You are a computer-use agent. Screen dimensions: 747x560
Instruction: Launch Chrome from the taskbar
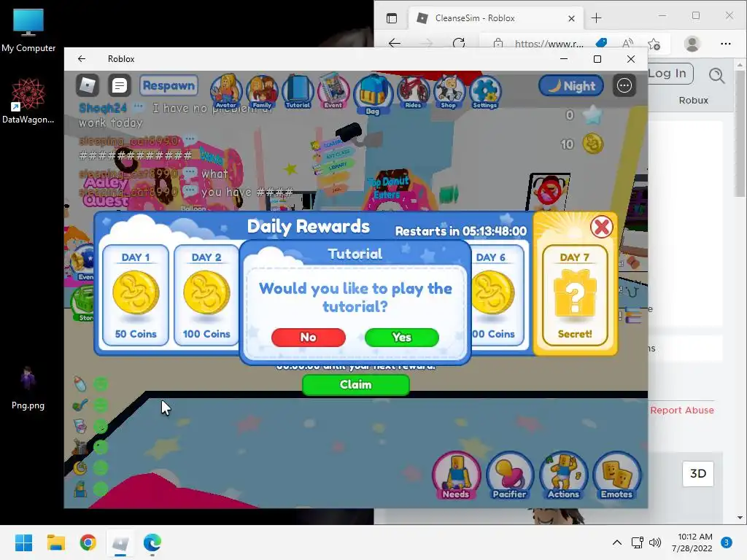pyautogui.click(x=88, y=542)
